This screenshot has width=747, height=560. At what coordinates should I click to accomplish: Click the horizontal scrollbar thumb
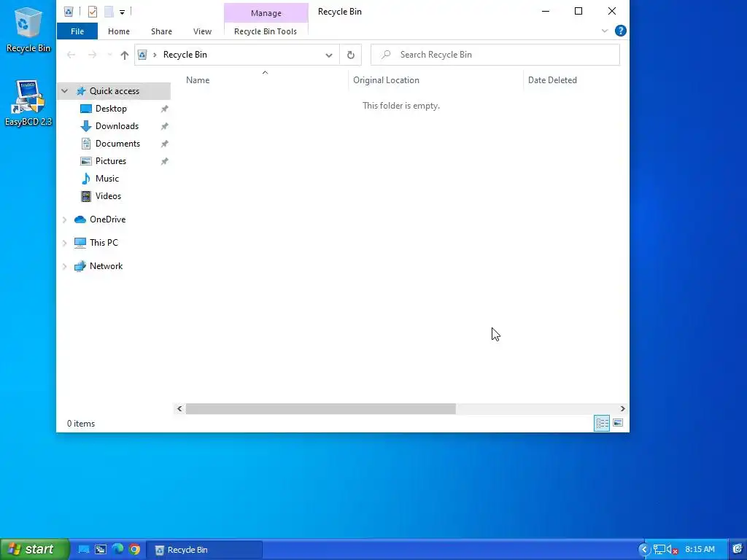(321, 408)
